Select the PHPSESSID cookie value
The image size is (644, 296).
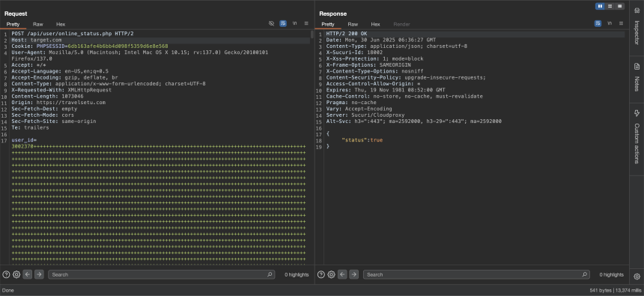click(118, 46)
